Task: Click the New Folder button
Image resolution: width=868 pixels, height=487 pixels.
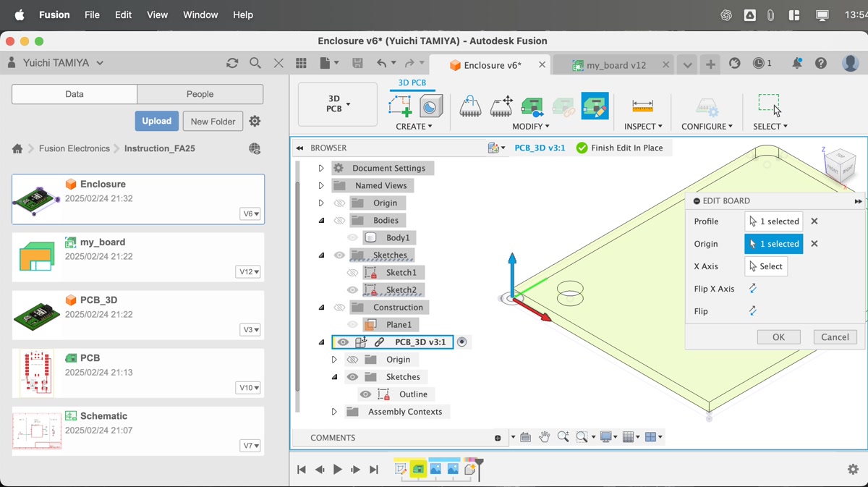Action: pyautogui.click(x=213, y=122)
